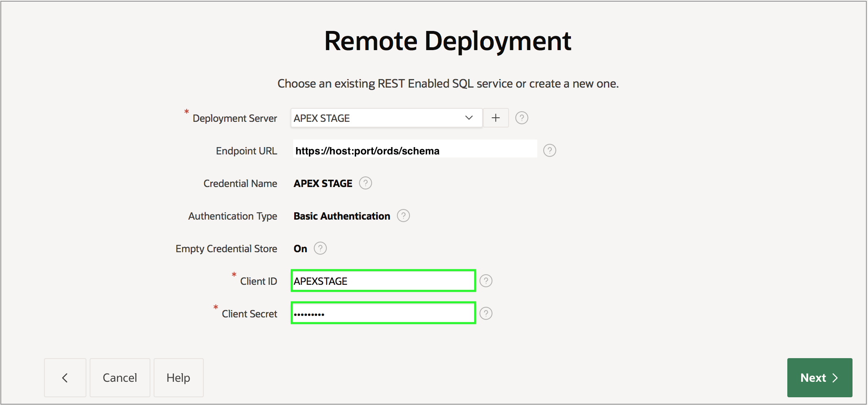The height and width of the screenshot is (405, 868).
Task: Click into the Client Secret password field
Action: [383, 314]
